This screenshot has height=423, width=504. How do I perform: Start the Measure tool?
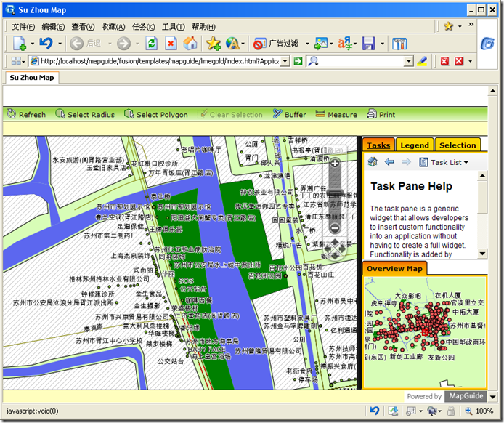(336, 114)
